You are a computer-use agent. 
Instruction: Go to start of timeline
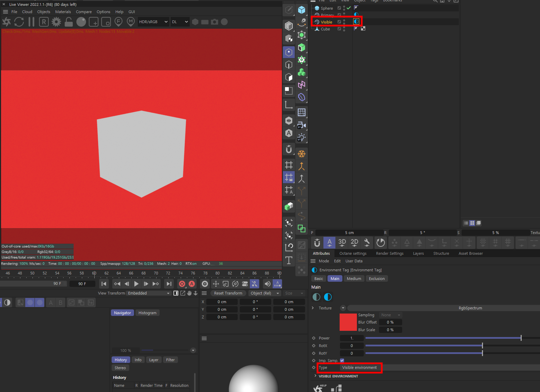[x=104, y=284]
